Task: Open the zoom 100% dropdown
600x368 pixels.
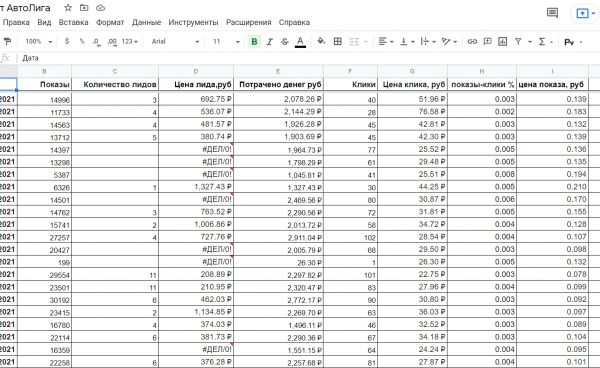Action: [x=39, y=41]
